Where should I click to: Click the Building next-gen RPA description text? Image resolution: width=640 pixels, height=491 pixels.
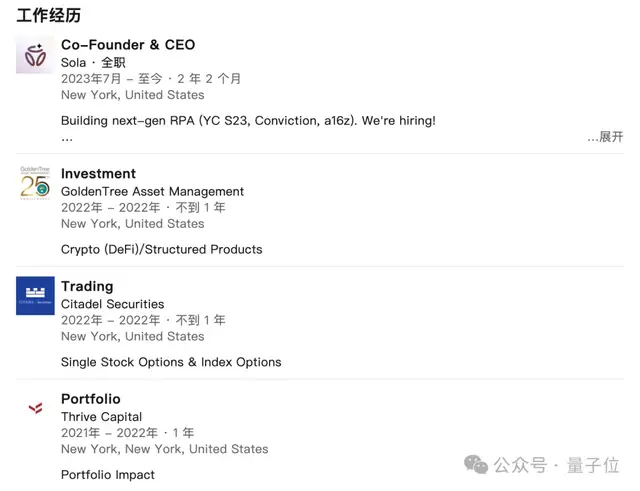pos(248,121)
